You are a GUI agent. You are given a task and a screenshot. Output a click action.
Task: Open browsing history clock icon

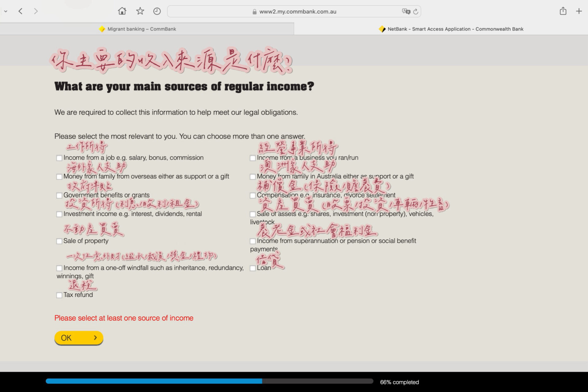(x=157, y=11)
